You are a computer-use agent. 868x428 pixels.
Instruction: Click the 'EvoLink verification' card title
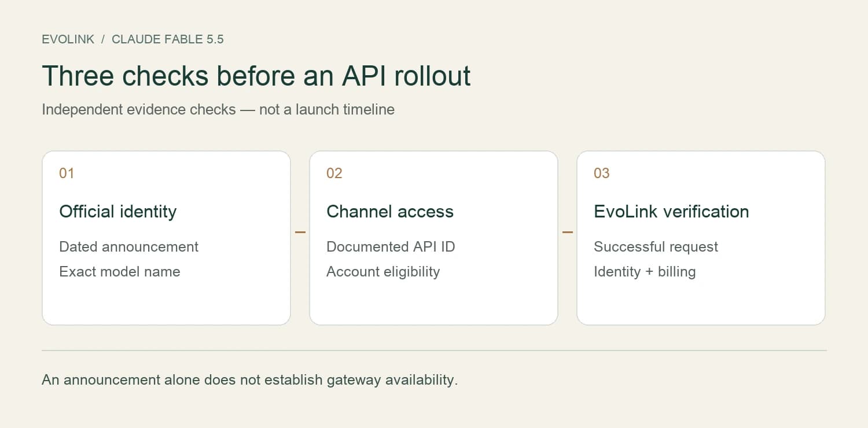(671, 211)
